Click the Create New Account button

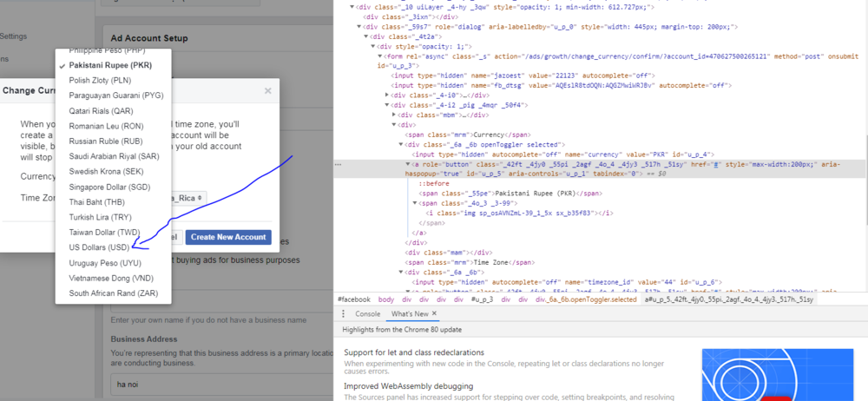point(228,237)
